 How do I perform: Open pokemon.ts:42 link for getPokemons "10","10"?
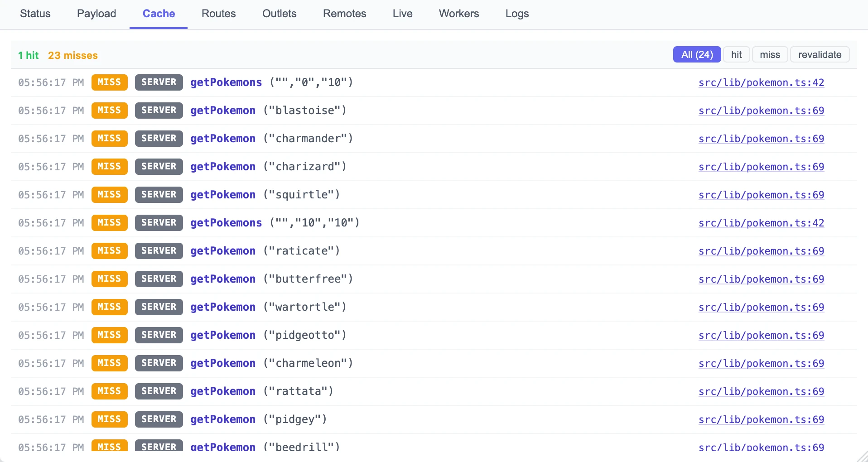point(761,223)
